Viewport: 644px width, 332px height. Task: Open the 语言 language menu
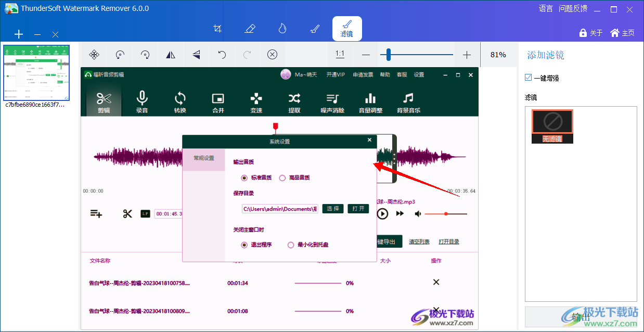[x=546, y=8]
